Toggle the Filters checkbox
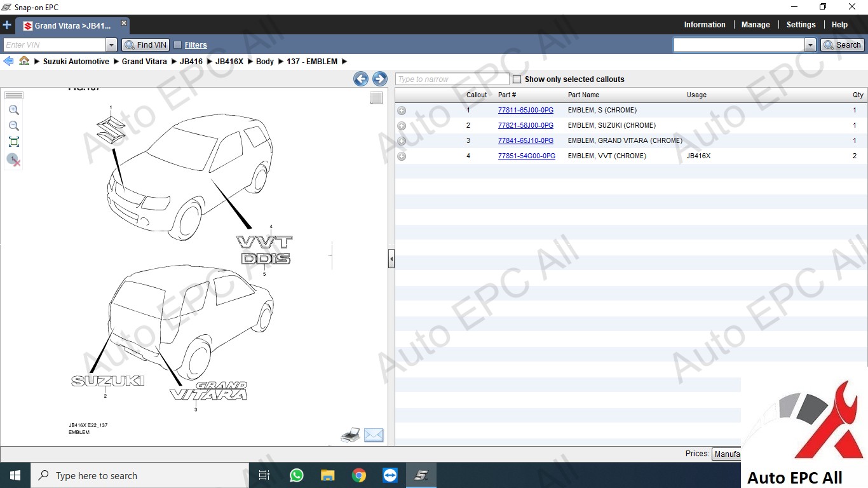Screen dimensions: 868x488 coord(178,45)
